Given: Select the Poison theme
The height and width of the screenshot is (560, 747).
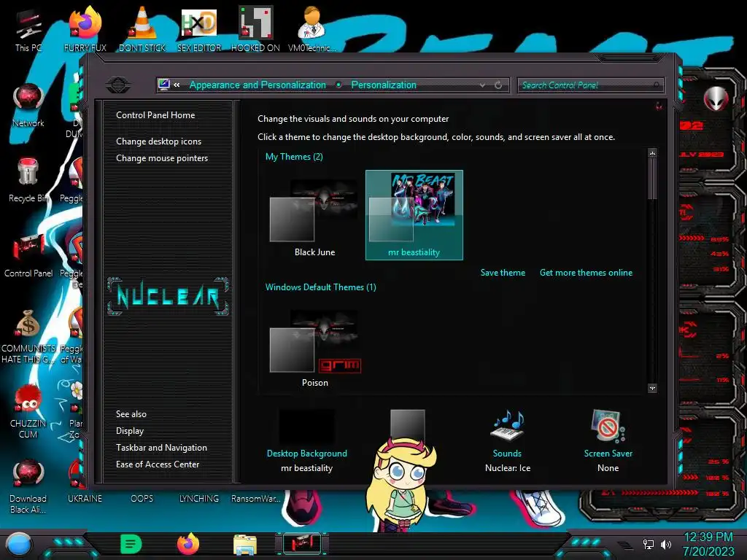Looking at the screenshot, I should (x=314, y=346).
